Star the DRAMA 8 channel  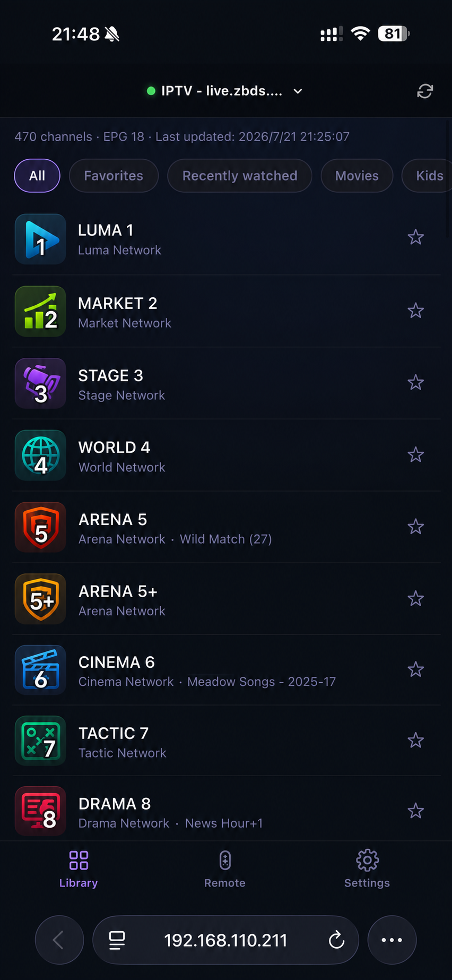coord(415,811)
